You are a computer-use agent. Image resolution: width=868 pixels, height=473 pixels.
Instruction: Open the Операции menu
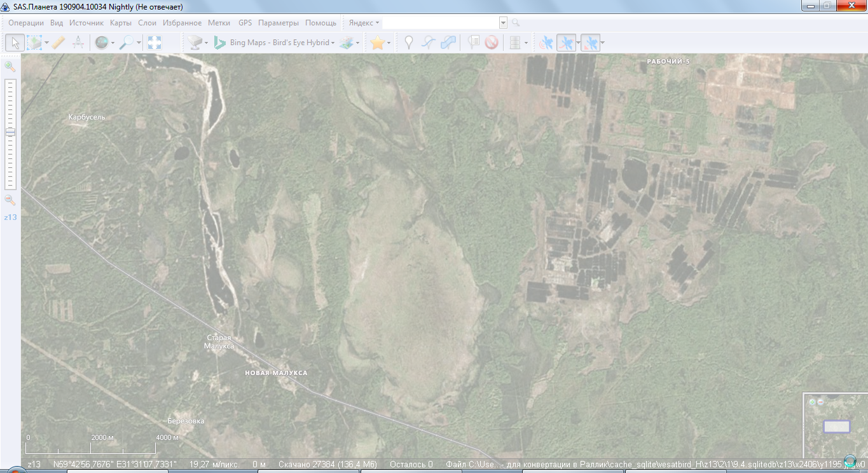(26, 23)
